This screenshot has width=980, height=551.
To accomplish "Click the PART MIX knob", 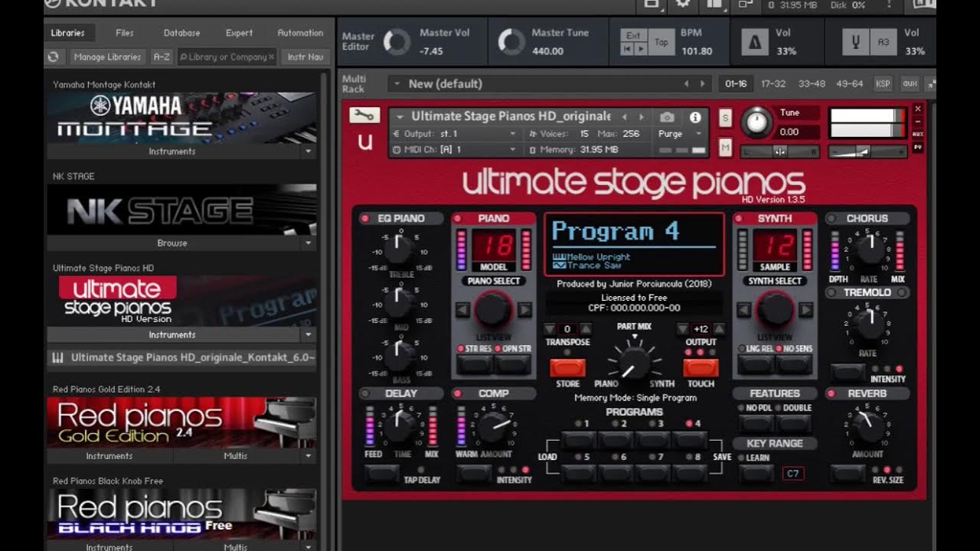I will coord(633,362).
